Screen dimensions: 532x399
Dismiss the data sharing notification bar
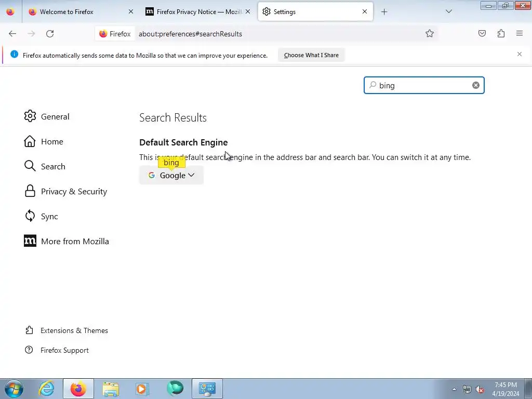pyautogui.click(x=520, y=54)
